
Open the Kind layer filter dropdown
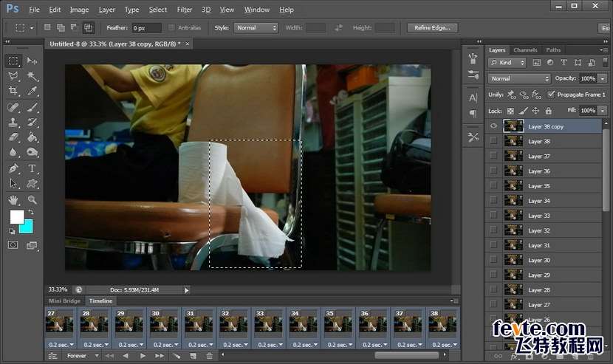(507, 63)
